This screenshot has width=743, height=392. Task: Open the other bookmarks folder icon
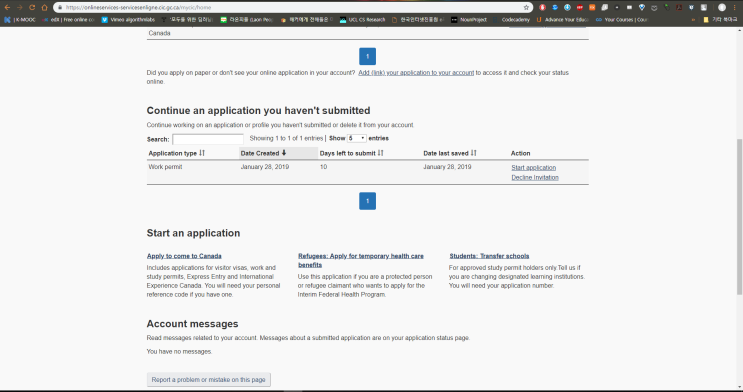[706, 20]
